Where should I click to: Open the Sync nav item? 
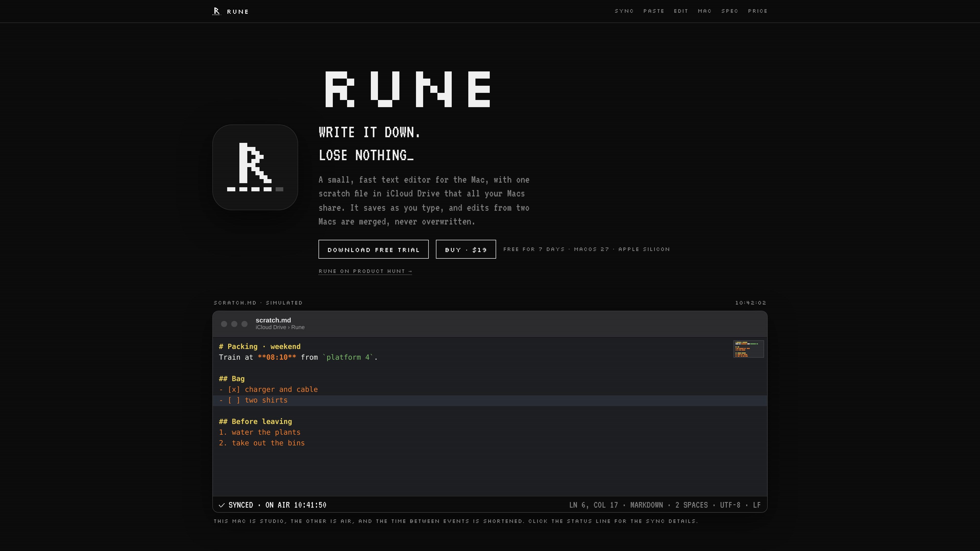624,11
